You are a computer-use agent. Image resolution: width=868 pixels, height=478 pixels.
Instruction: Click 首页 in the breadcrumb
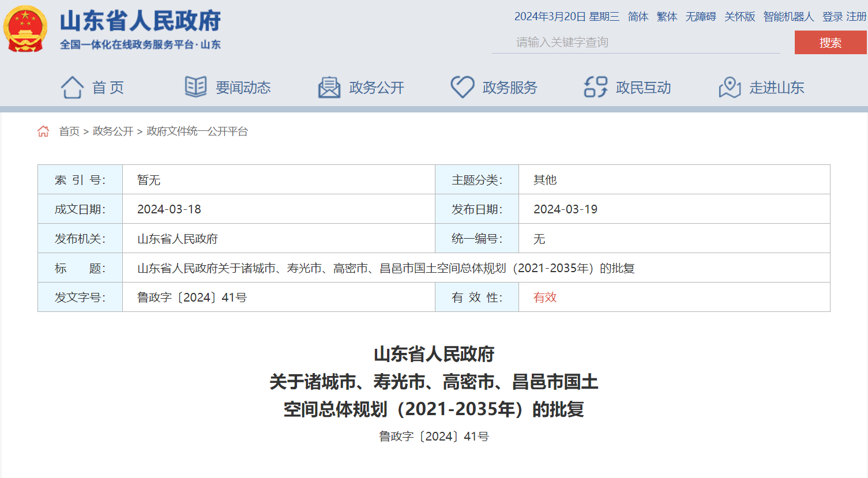coord(69,131)
